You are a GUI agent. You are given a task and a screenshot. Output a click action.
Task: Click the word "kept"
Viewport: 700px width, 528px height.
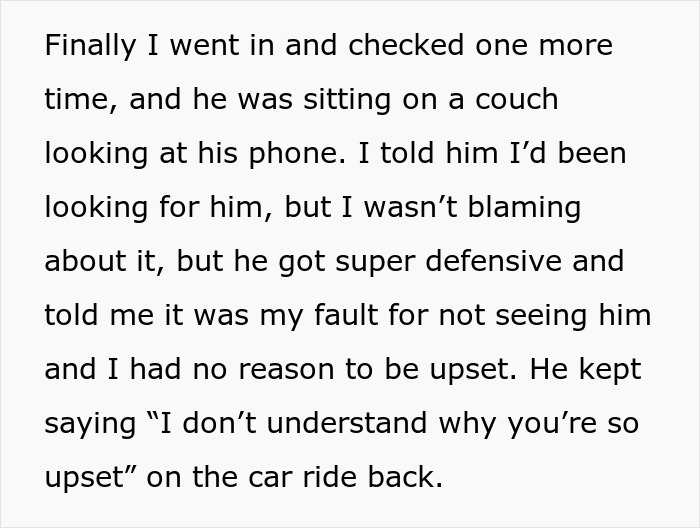pos(610,370)
